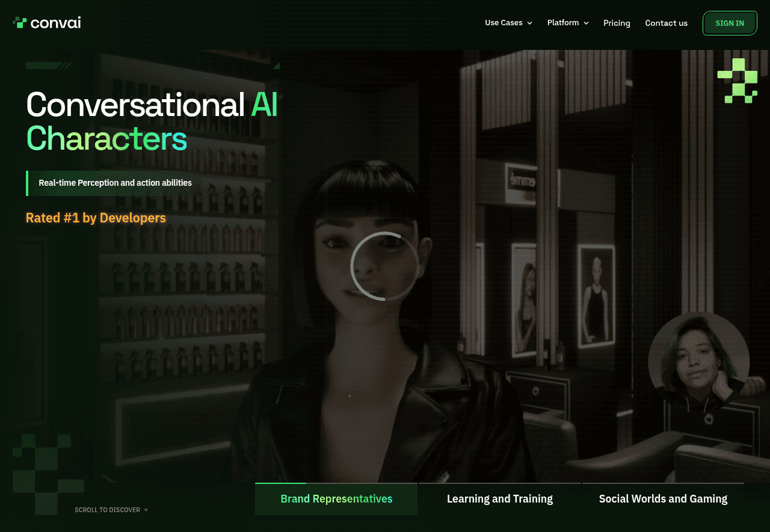
Task: Click the round portrait thumbnail of the woman
Action: click(x=698, y=362)
